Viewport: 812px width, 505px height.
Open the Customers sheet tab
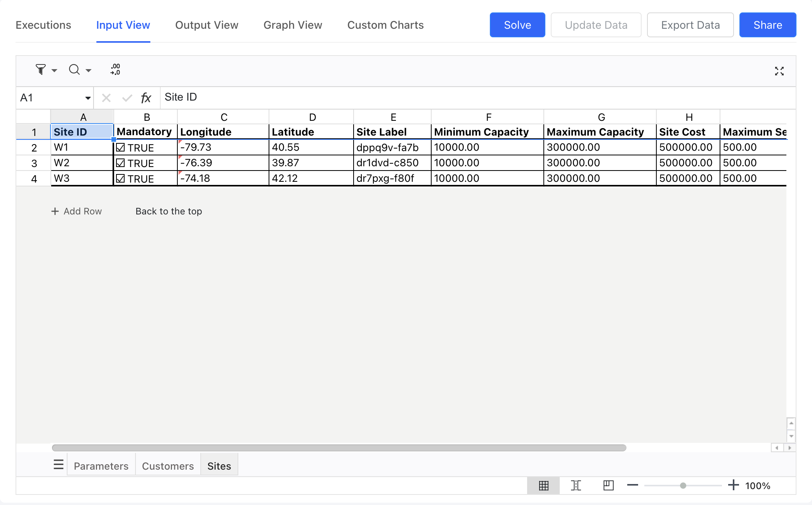click(168, 466)
